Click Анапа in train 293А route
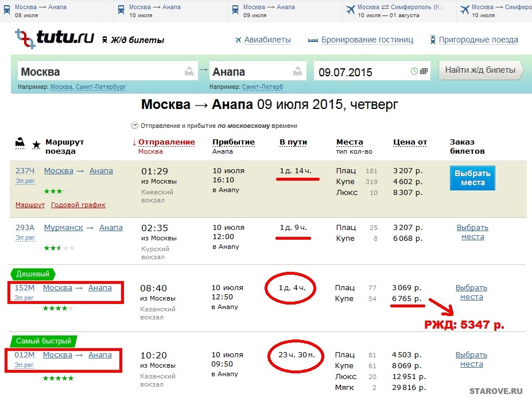 (x=111, y=228)
